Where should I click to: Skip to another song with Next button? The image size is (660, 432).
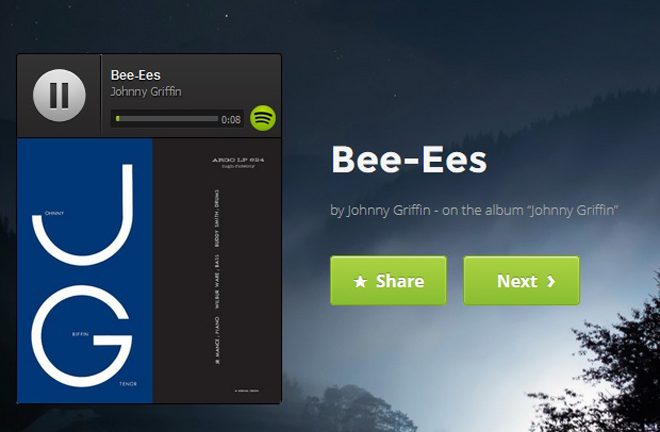tap(522, 280)
